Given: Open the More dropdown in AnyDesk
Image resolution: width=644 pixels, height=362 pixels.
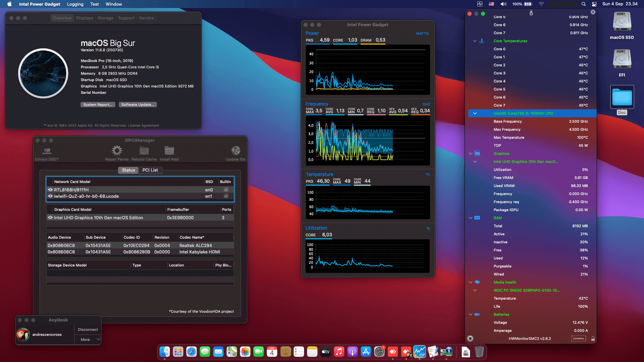Looking at the screenshot, I should 88,340.
